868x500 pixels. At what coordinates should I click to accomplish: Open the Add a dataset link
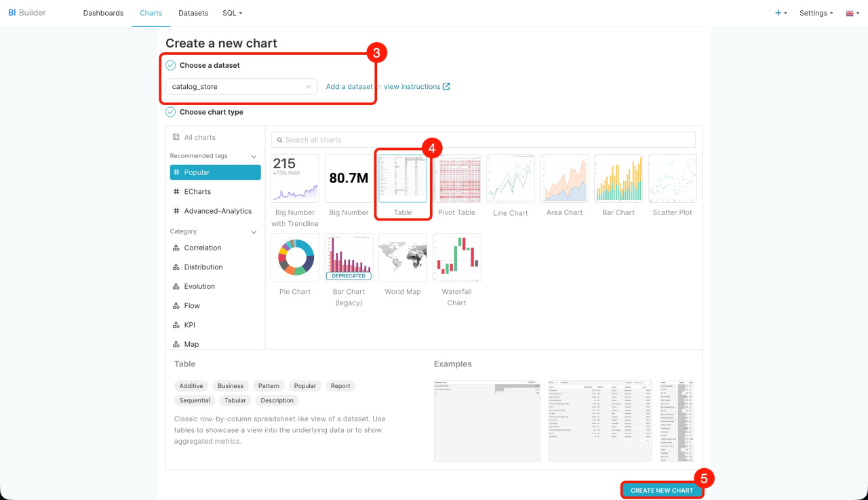[x=349, y=87]
